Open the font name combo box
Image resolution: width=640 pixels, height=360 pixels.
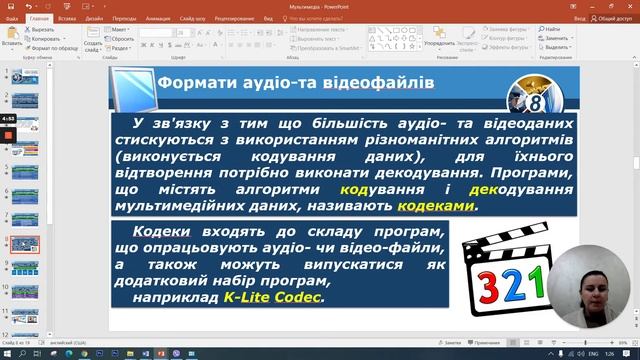coord(157,33)
